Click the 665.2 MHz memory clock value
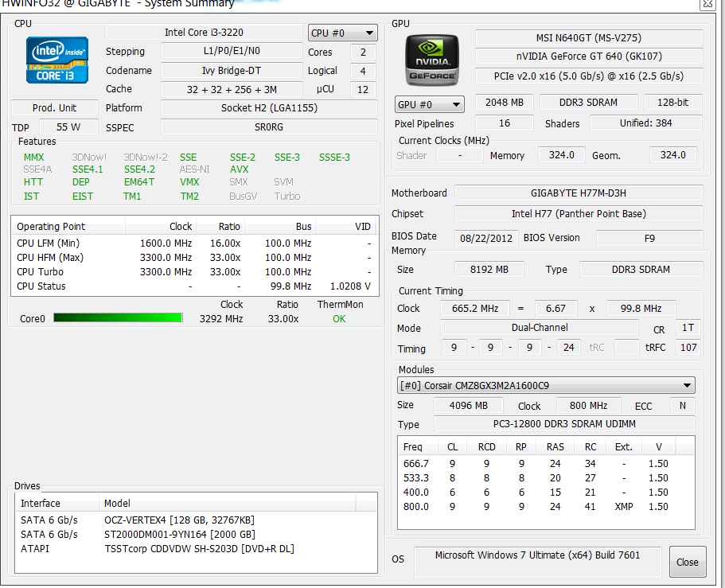725x588 pixels. tap(475, 309)
